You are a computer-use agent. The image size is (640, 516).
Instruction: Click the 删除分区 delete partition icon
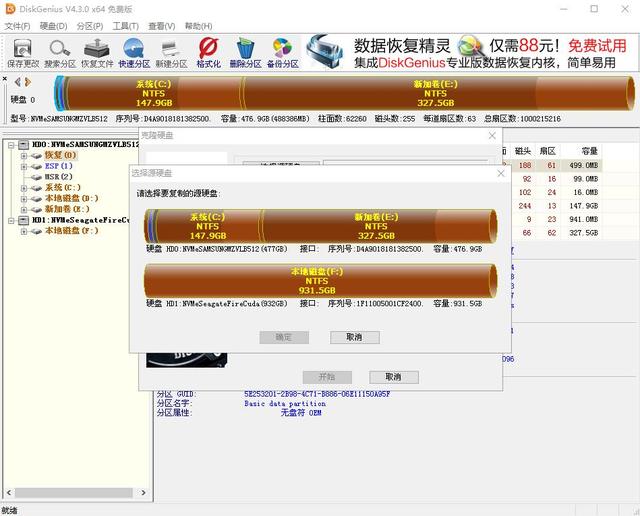tap(245, 53)
